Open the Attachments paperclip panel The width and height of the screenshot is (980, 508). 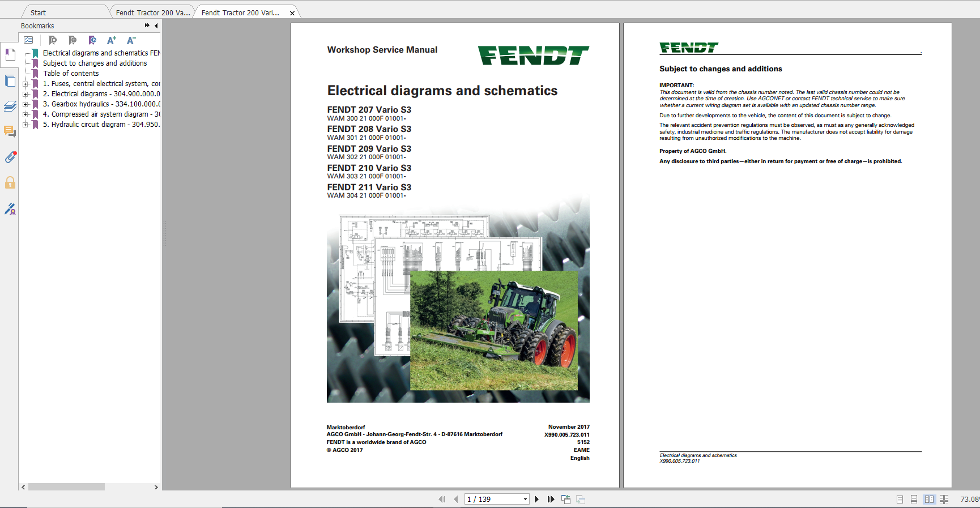10,157
